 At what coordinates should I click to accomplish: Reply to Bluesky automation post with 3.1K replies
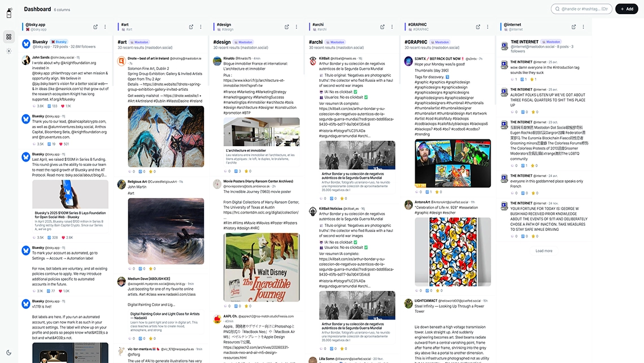[38, 291]
